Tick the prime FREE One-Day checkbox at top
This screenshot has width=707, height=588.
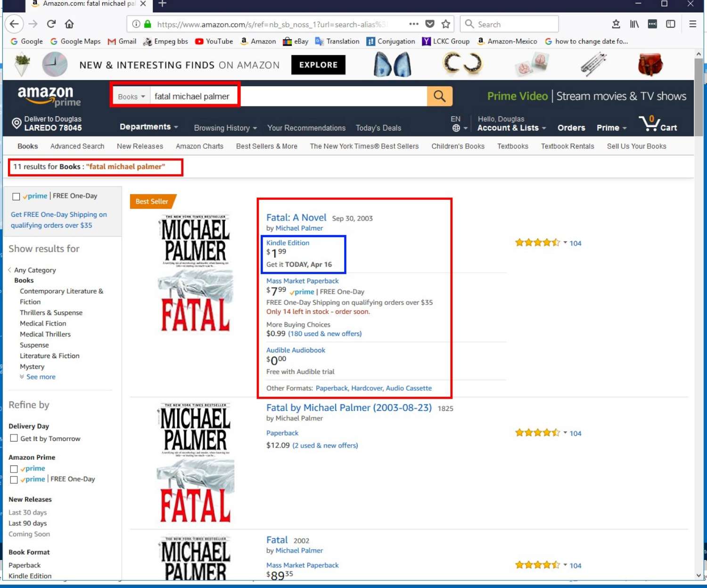tap(16, 196)
